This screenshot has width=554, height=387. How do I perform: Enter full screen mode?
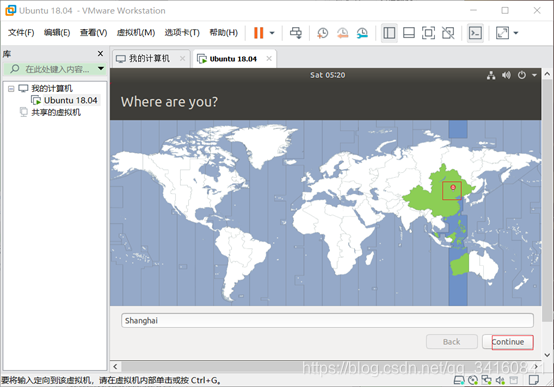click(x=428, y=33)
